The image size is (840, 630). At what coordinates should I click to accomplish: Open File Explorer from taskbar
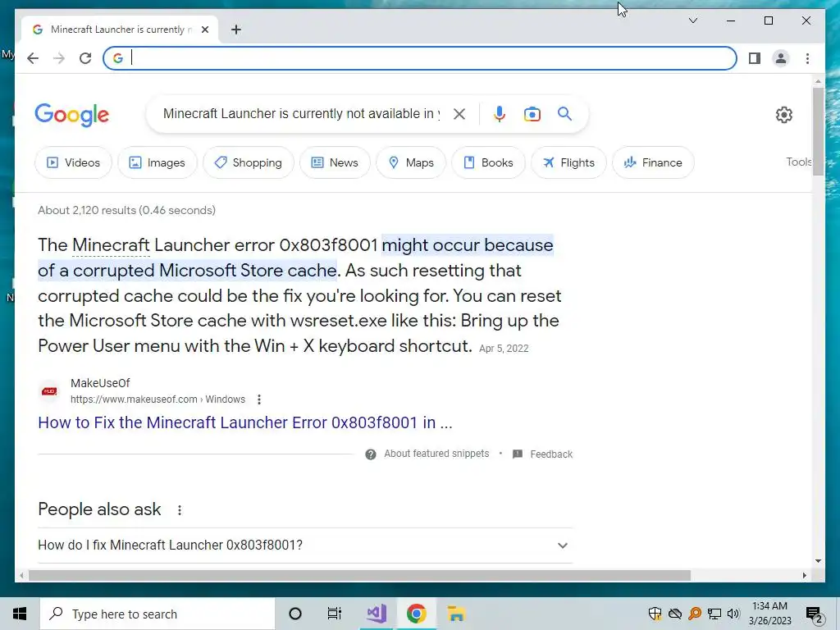tap(456, 614)
